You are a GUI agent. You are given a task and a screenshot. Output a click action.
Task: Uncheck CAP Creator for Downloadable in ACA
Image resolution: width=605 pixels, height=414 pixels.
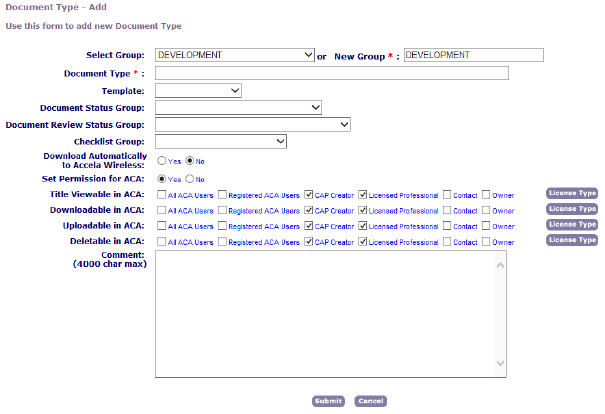coord(309,210)
